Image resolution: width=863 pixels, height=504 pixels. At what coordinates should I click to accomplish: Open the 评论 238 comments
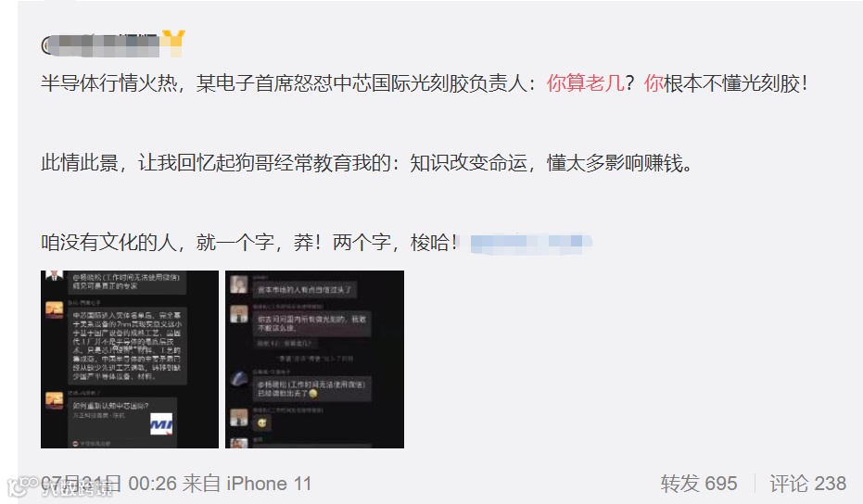(x=807, y=484)
